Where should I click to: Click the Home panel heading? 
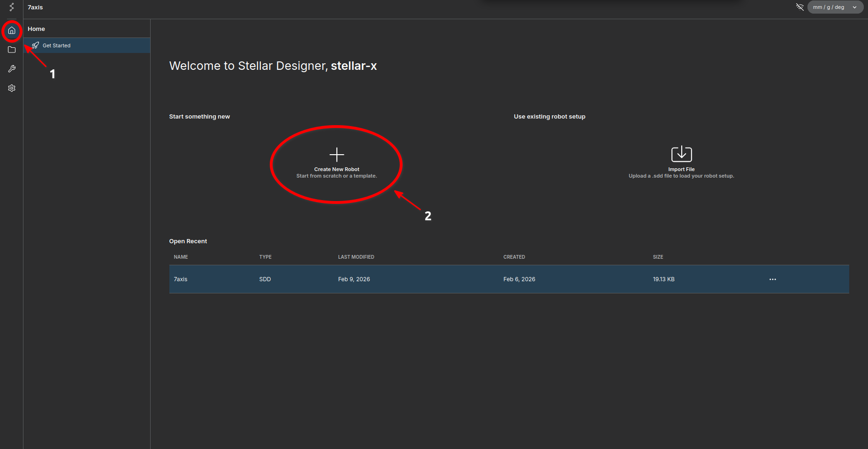36,29
